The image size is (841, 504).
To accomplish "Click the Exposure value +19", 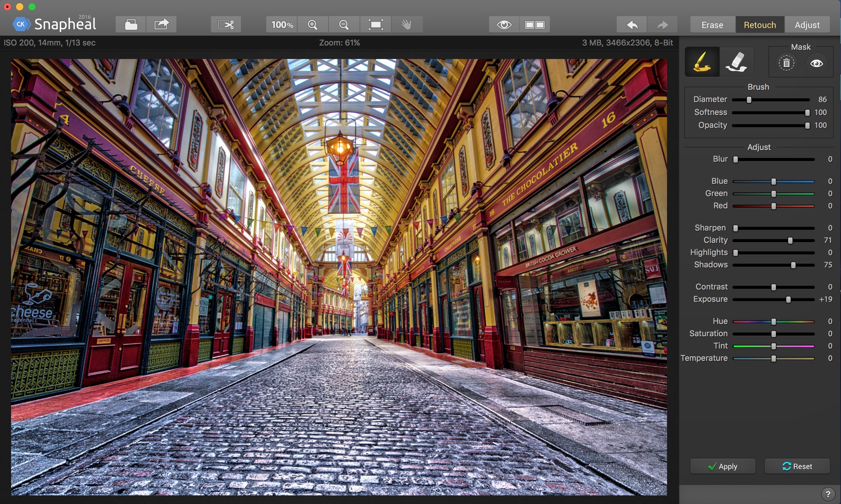I will pyautogui.click(x=826, y=299).
